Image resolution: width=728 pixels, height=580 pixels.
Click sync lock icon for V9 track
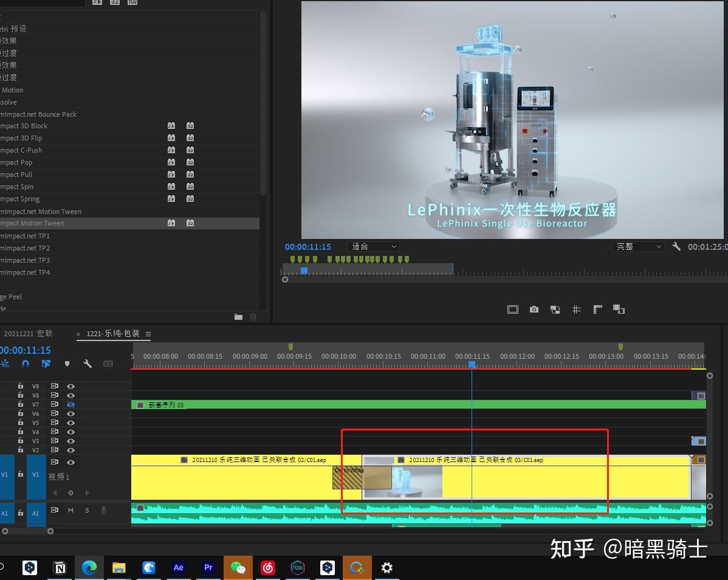(54, 386)
